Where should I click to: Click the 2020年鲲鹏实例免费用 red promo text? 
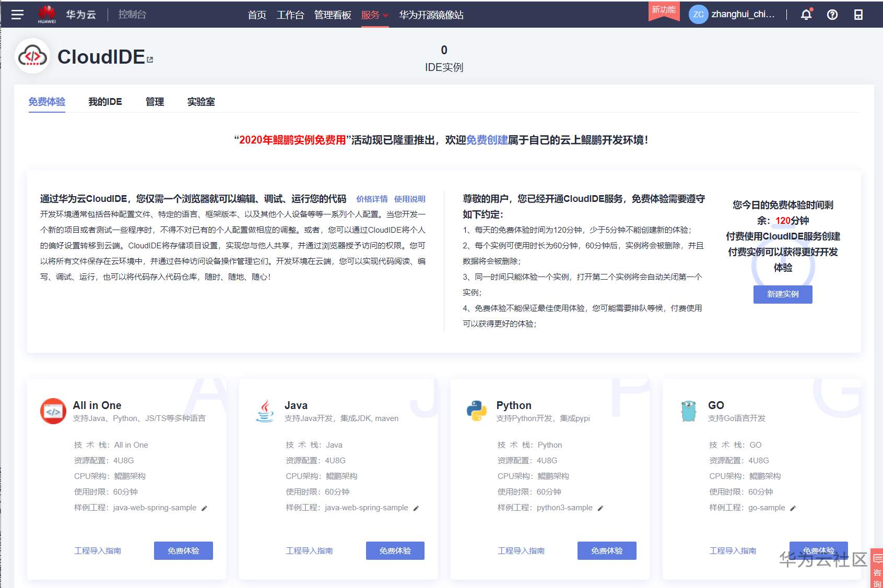point(292,140)
